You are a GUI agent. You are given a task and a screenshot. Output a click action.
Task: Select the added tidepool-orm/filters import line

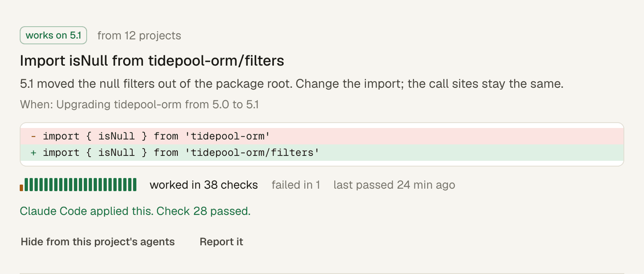click(322, 153)
